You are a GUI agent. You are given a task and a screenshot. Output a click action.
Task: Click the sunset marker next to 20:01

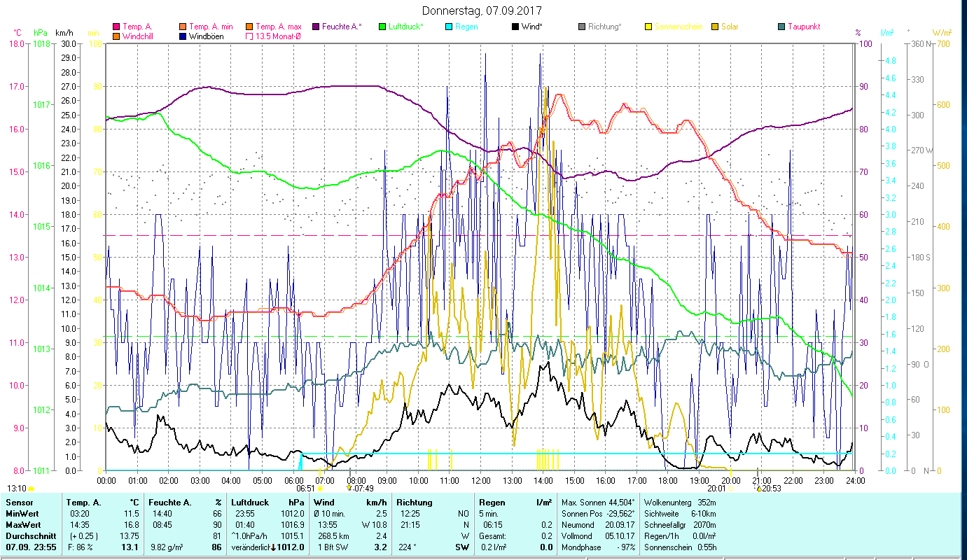(x=731, y=489)
